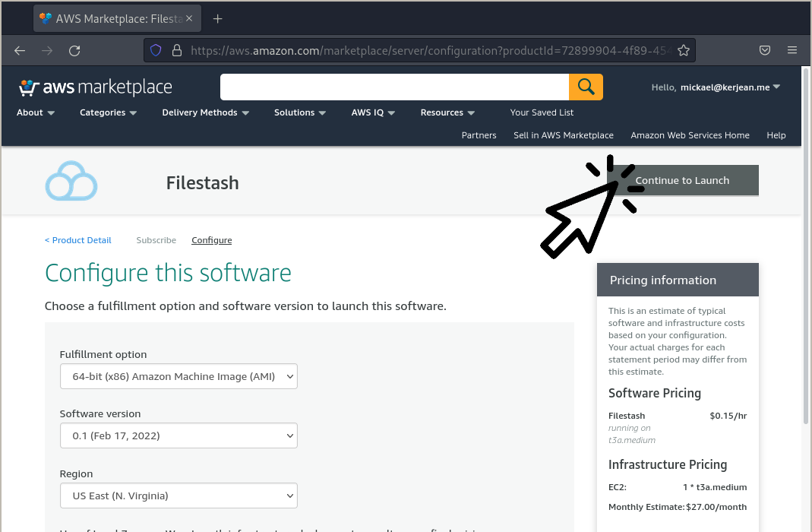Click the $0.15/hr price
Image resolution: width=812 pixels, height=532 pixels.
(x=728, y=416)
